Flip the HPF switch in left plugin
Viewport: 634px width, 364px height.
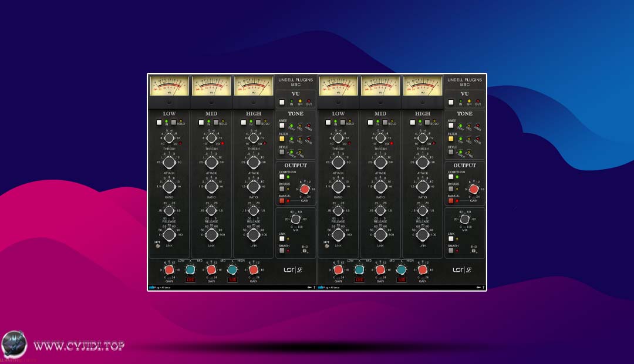(x=158, y=246)
